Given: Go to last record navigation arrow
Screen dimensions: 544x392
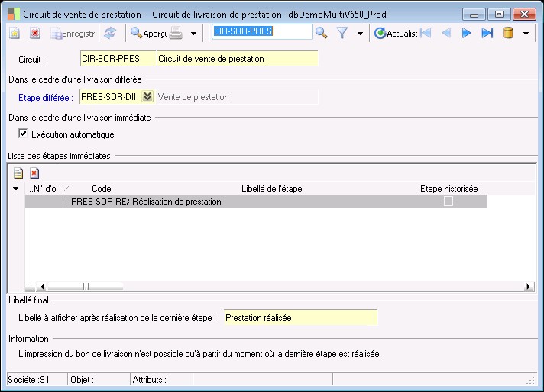Looking at the screenshot, I should (x=487, y=34).
